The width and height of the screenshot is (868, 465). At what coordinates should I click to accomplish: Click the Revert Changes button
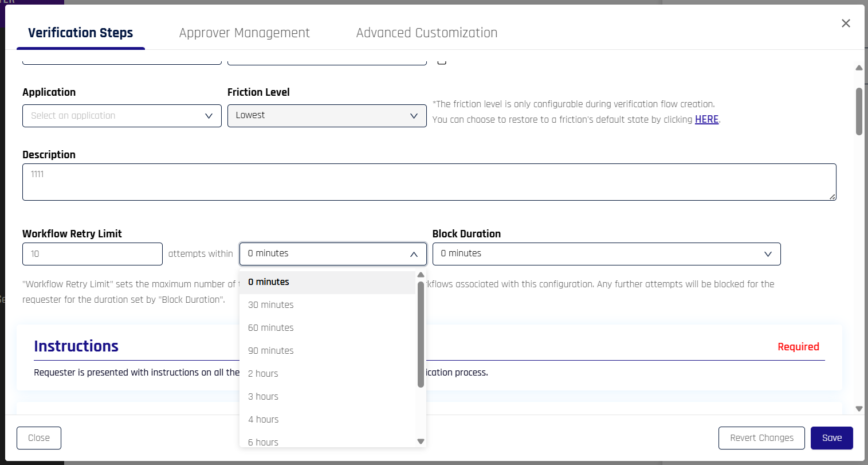pos(761,438)
